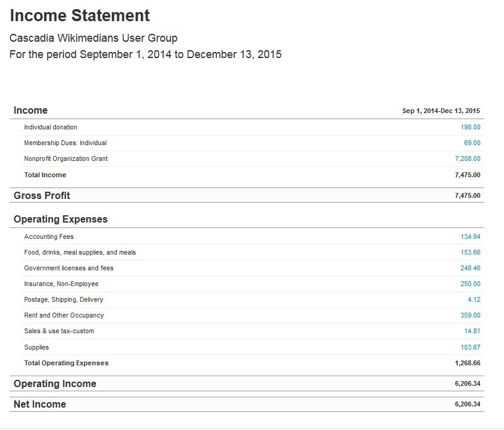The width and height of the screenshot is (504, 430).
Task: Open the Food, drinks amount 153.66
Action: pyautogui.click(x=470, y=252)
